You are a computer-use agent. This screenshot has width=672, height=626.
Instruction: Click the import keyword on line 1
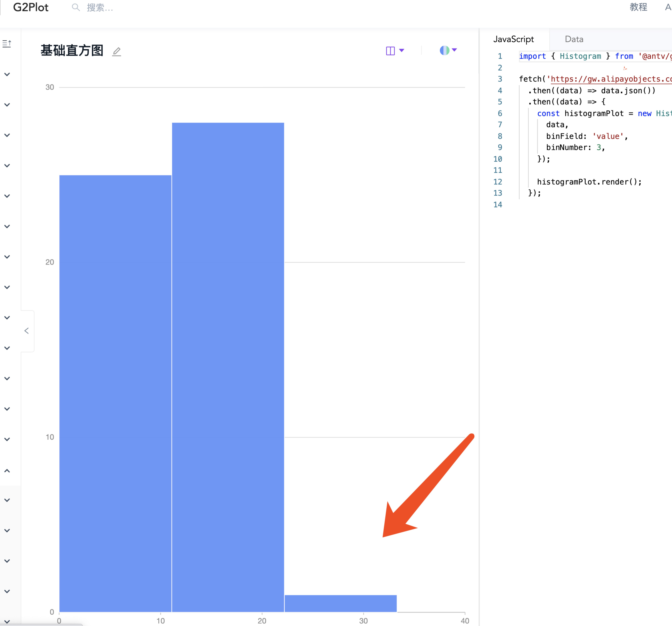tap(532, 56)
